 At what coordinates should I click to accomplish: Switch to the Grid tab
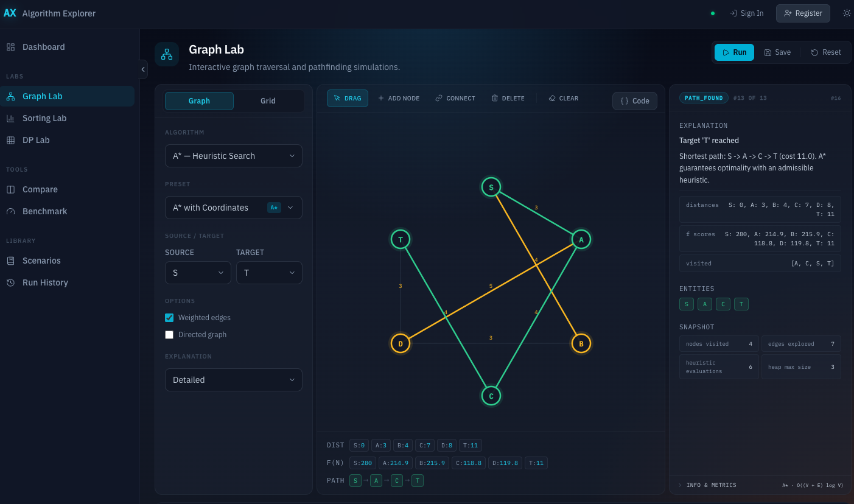tap(268, 101)
